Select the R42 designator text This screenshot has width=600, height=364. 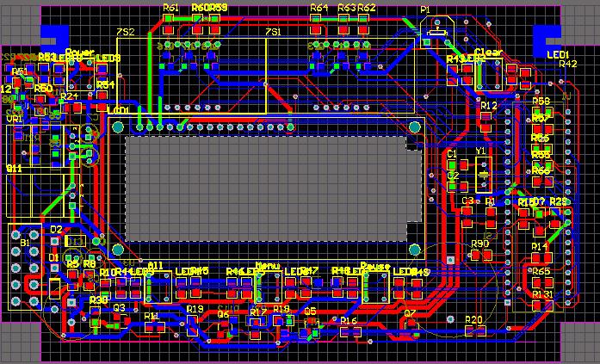click(568, 64)
